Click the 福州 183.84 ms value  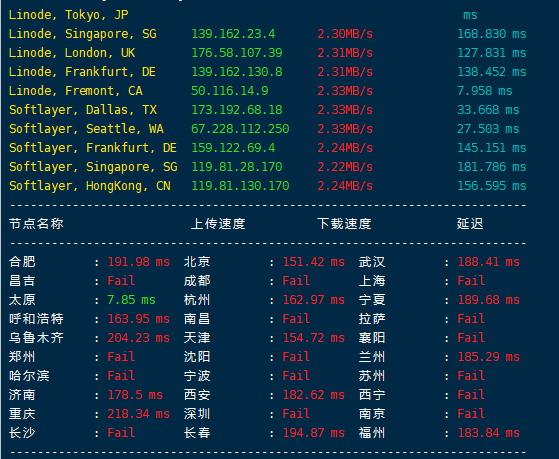[x=489, y=433]
